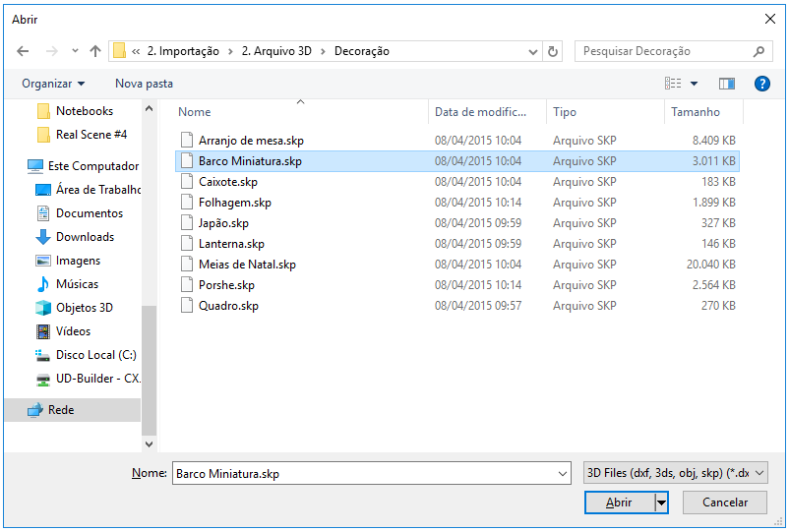Viewport: 789px width, 532px height.
Task: Click the view layout icon
Action: [673, 84]
